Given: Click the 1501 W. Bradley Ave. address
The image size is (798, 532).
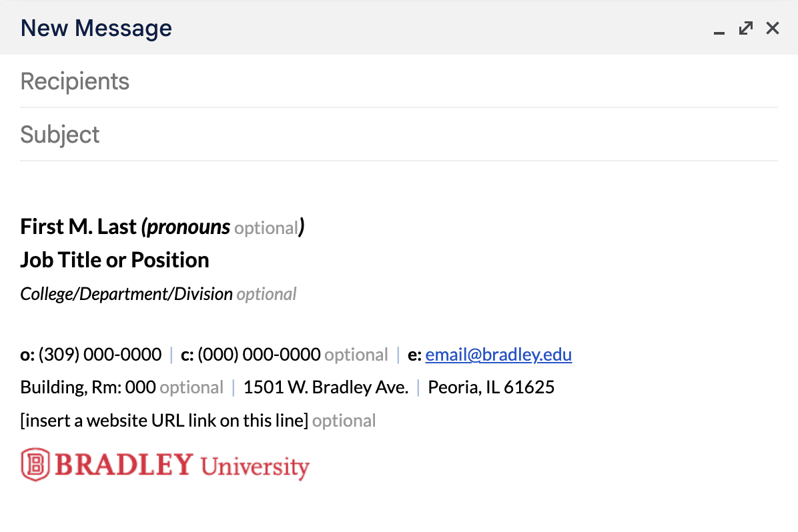Looking at the screenshot, I should [326, 387].
